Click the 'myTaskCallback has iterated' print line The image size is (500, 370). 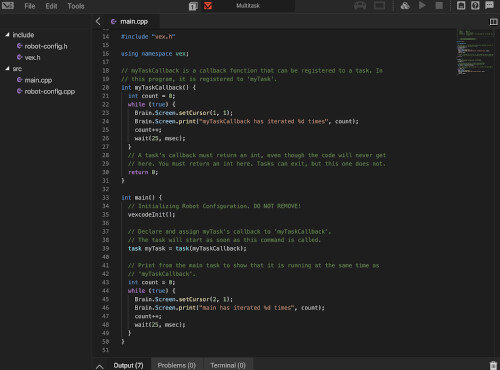pos(246,121)
